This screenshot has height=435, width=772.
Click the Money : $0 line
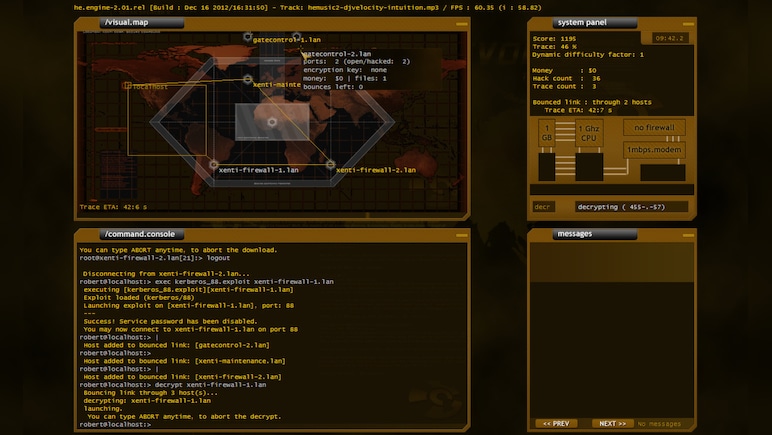click(564, 70)
